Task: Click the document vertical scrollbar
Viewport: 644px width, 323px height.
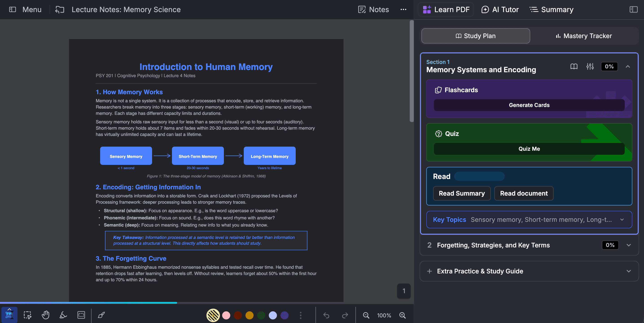Action: click(412, 71)
